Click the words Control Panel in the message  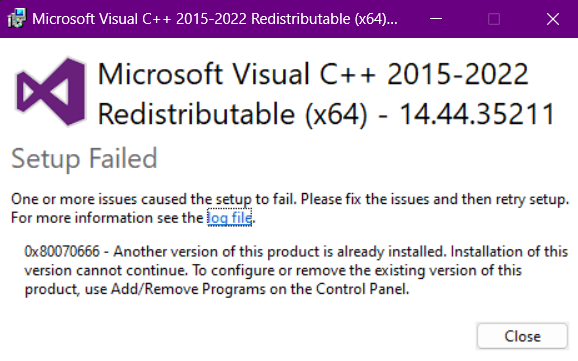(362, 289)
